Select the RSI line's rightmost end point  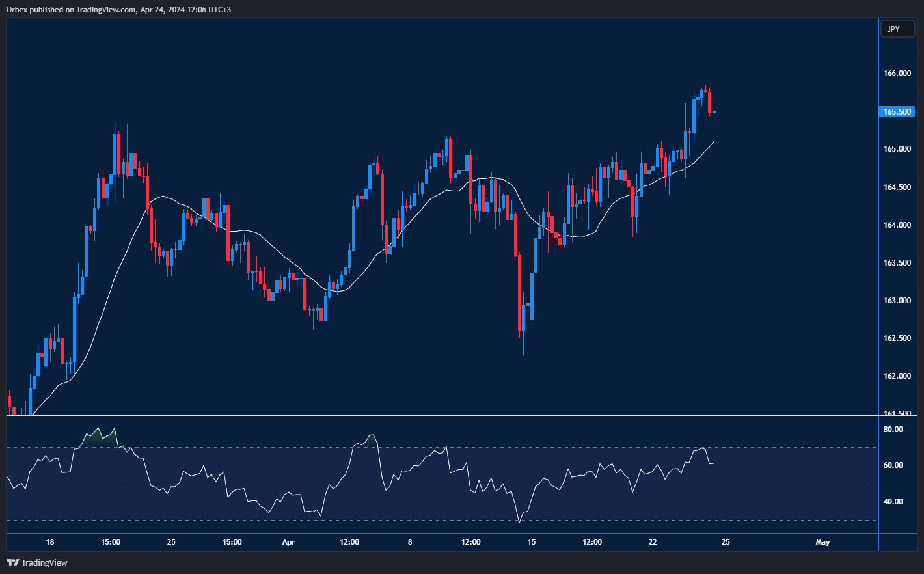(x=714, y=463)
